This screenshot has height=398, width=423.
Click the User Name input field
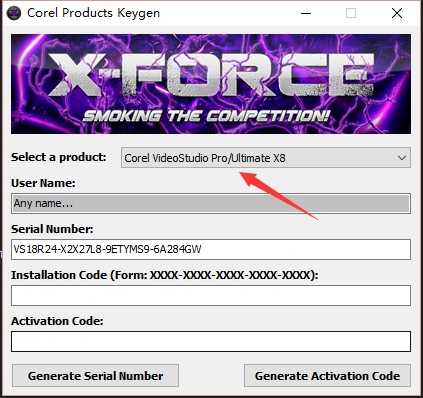pos(211,203)
